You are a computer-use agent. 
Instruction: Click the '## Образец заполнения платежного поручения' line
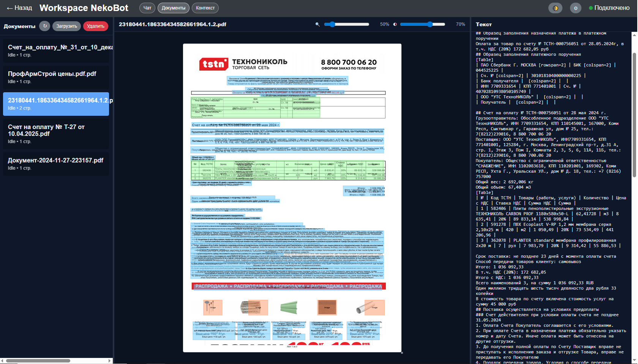(528, 54)
